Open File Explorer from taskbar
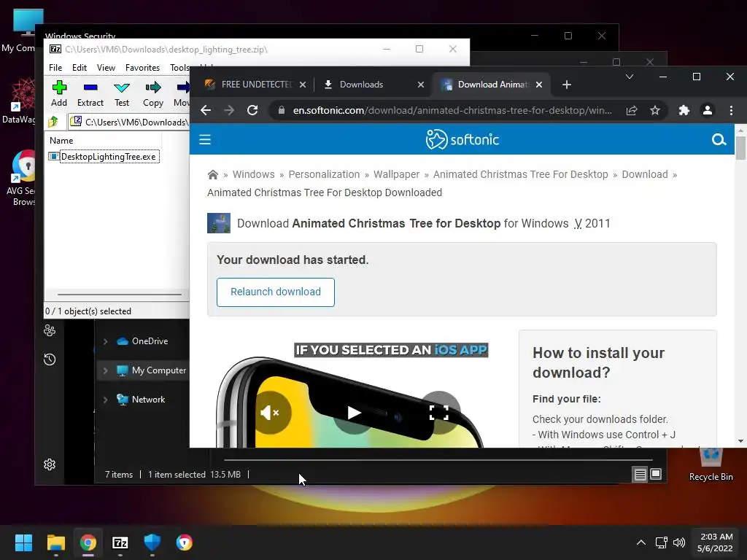The image size is (747, 560). [x=55, y=542]
